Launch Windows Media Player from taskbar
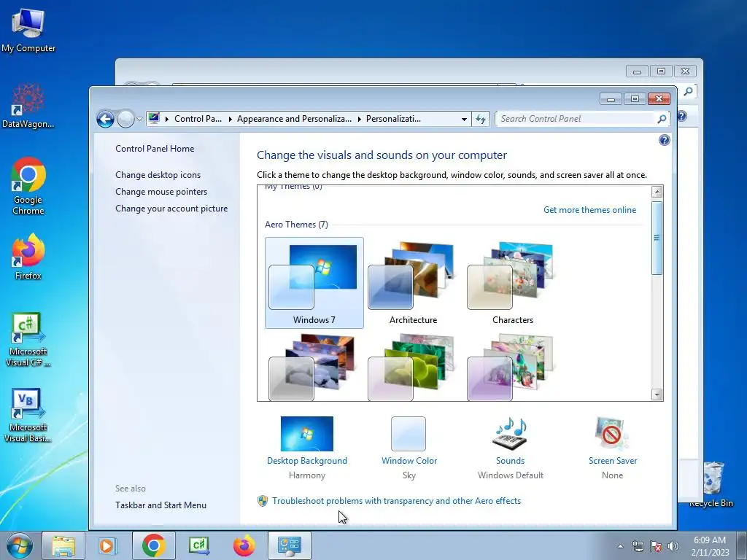The width and height of the screenshot is (747, 560). point(108,545)
